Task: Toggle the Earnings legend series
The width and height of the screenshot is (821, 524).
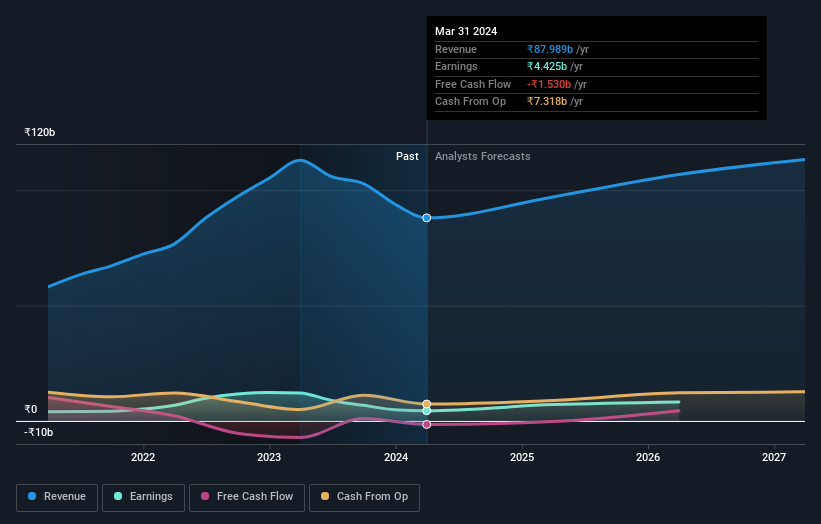Action: 143,497
